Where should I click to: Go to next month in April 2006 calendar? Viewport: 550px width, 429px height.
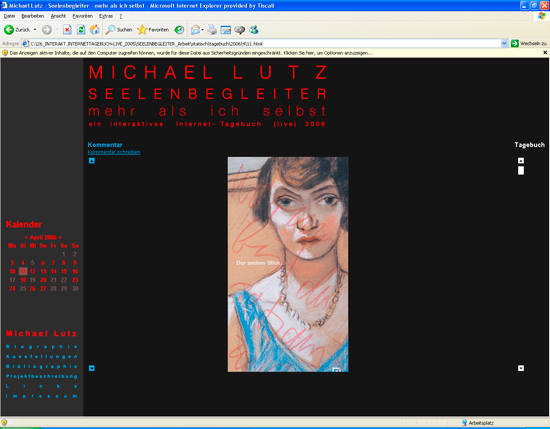tap(60, 237)
